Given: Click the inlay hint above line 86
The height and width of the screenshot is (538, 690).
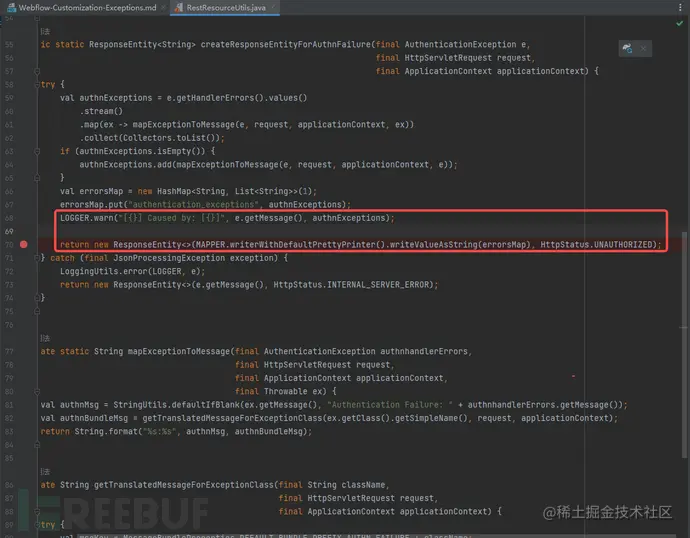Looking at the screenshot, I should (x=45, y=472).
